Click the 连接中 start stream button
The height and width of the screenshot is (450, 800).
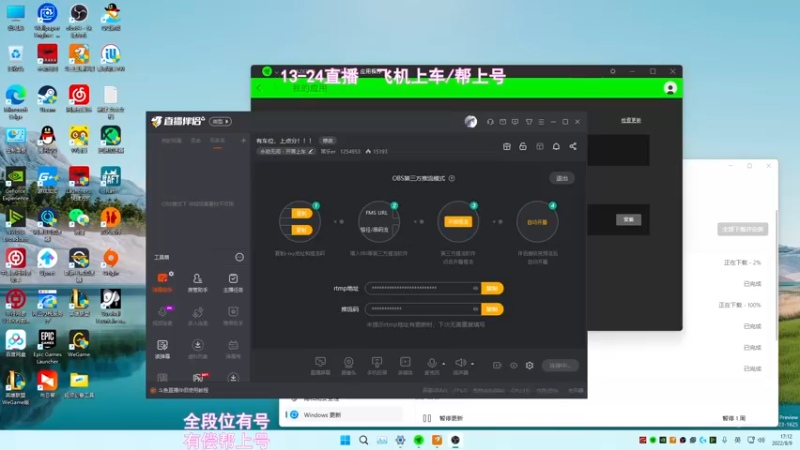point(560,365)
